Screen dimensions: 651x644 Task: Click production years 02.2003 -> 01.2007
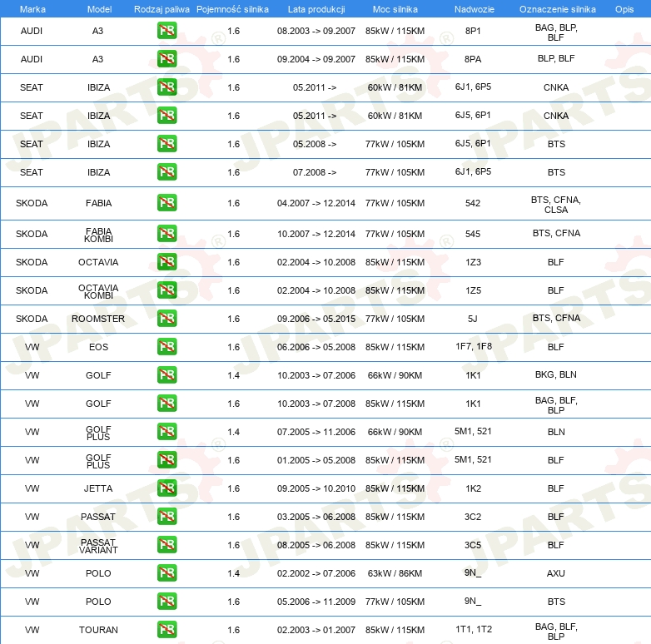[316, 630]
